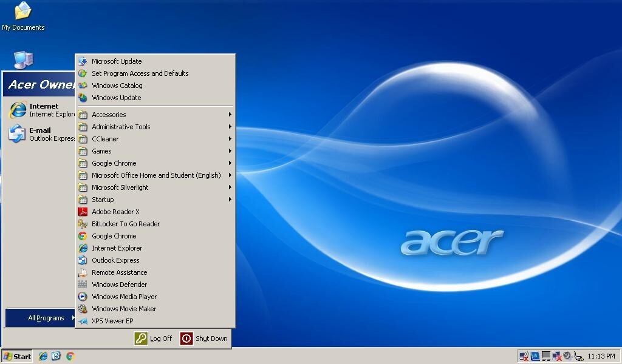This screenshot has width=622, height=364.
Task: Expand the Administrative Tools submenu arrow
Action: point(230,127)
